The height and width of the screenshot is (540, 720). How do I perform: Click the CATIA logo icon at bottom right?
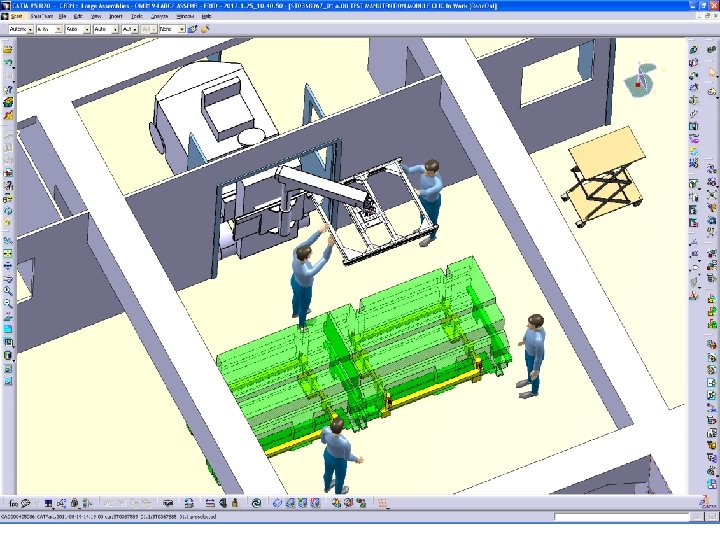coord(707,503)
